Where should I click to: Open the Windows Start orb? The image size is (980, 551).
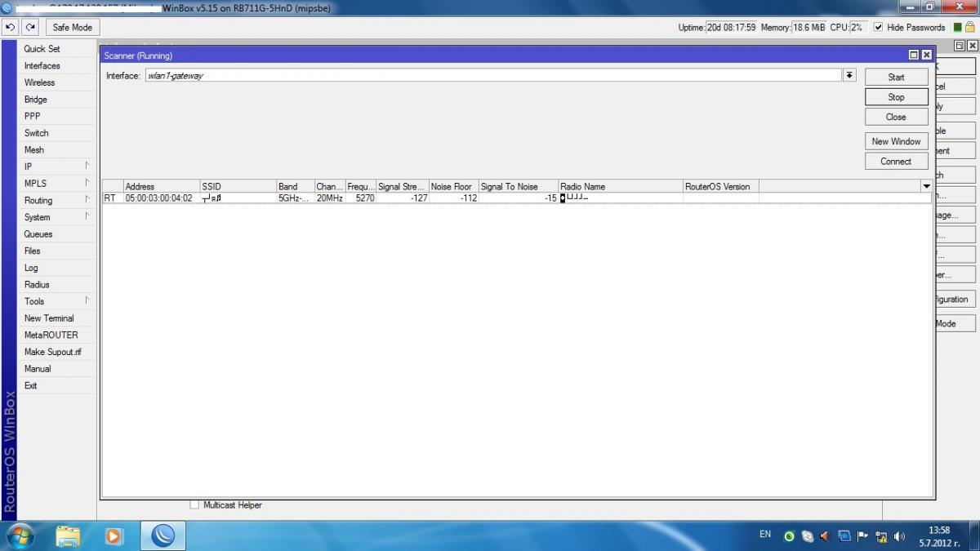point(20,536)
